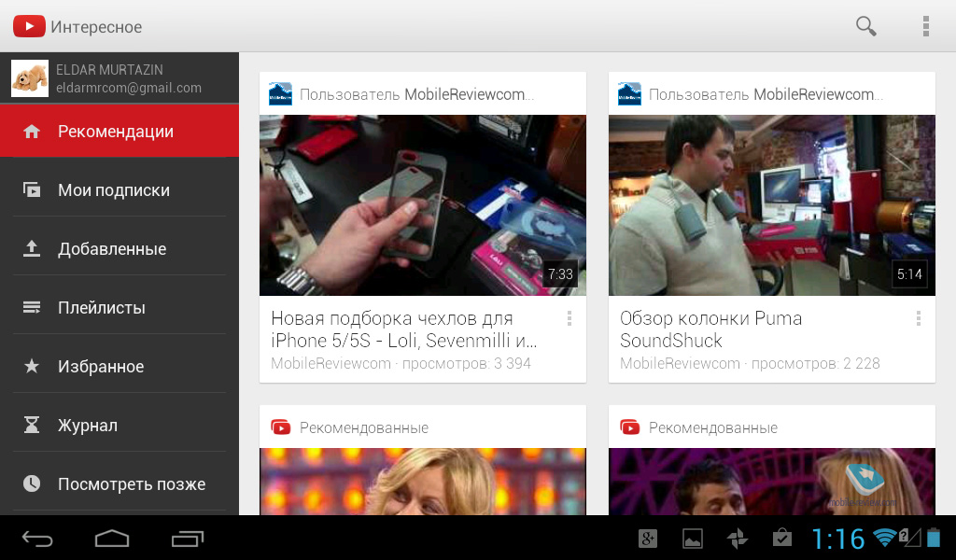
Task: Tap the battery status icon
Action: click(x=934, y=537)
